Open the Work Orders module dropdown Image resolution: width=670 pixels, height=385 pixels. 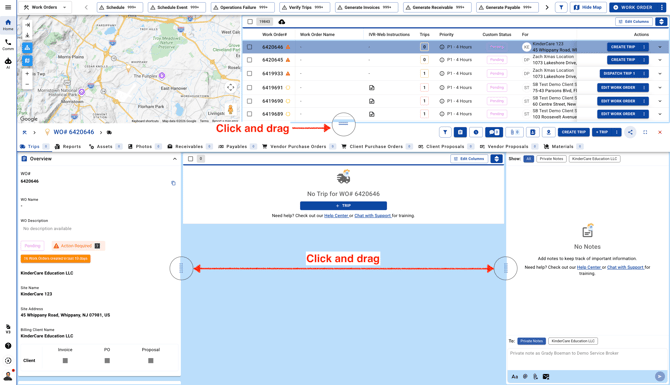coord(45,7)
